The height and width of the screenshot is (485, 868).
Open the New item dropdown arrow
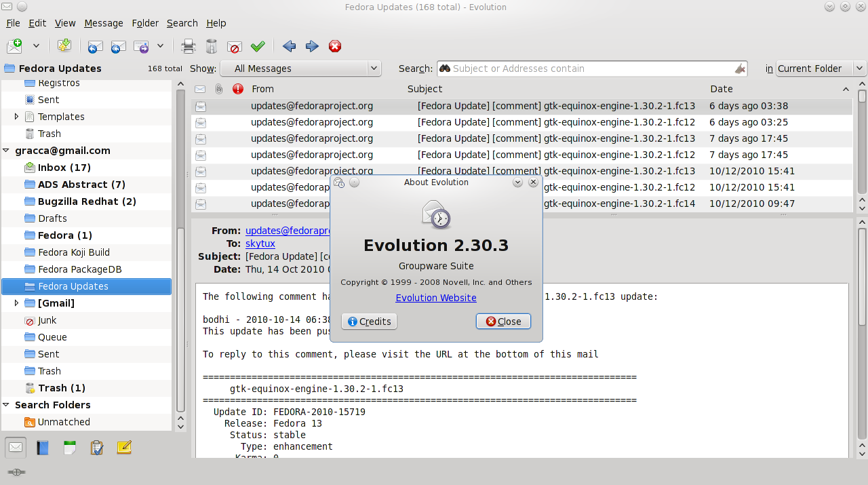coord(36,46)
